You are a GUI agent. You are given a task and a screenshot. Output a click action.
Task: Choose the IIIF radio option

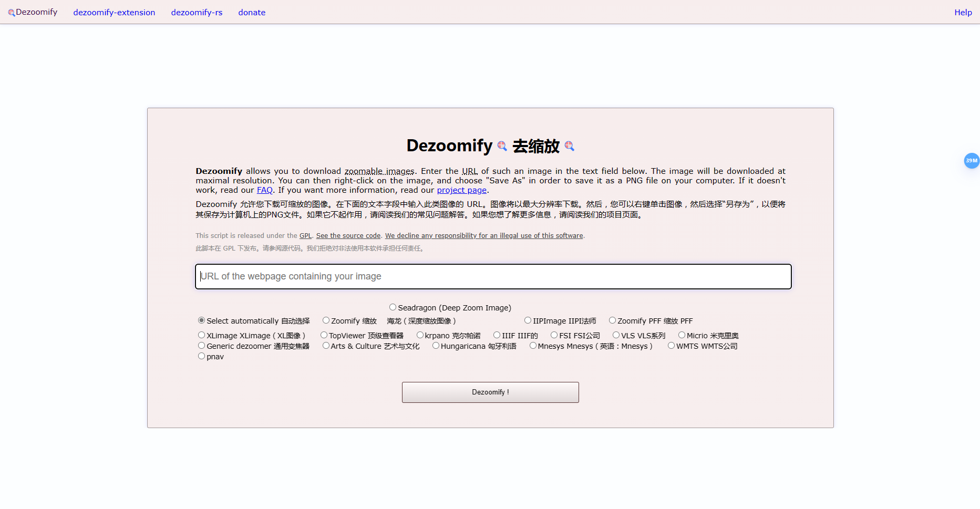497,335
